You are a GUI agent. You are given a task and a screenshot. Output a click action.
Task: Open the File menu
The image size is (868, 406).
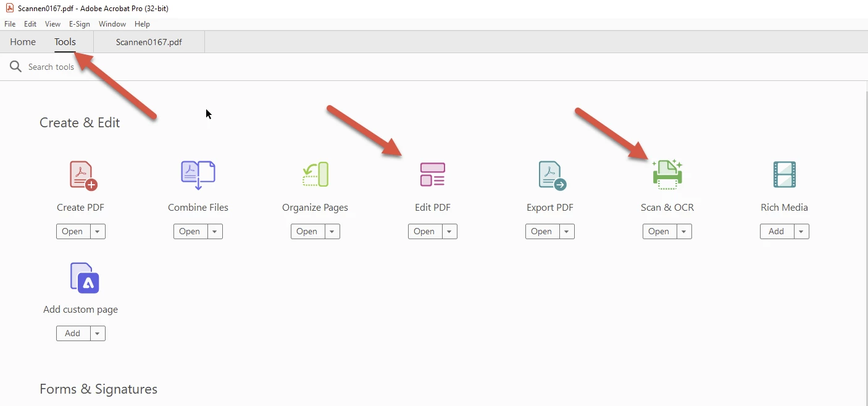click(10, 24)
